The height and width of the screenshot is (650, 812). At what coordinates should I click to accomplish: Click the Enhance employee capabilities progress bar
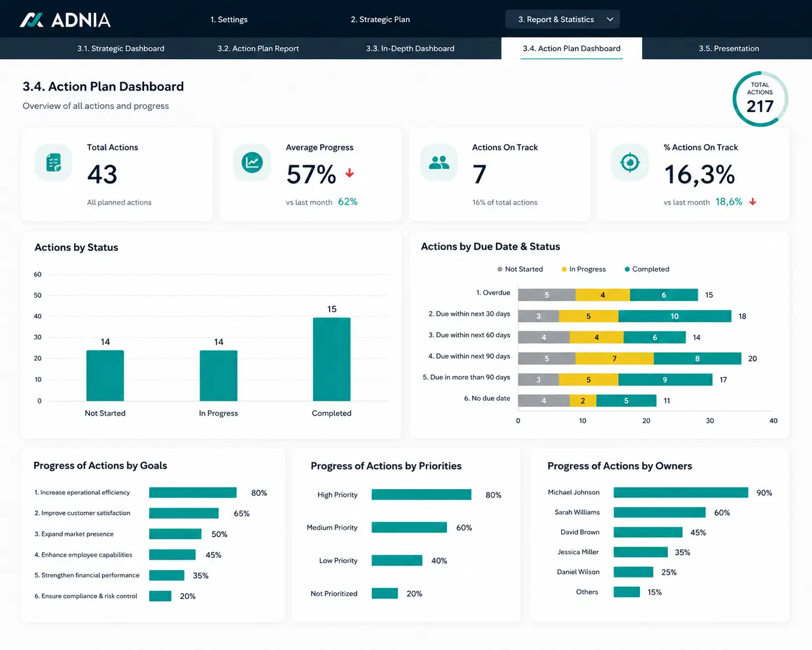point(173,555)
